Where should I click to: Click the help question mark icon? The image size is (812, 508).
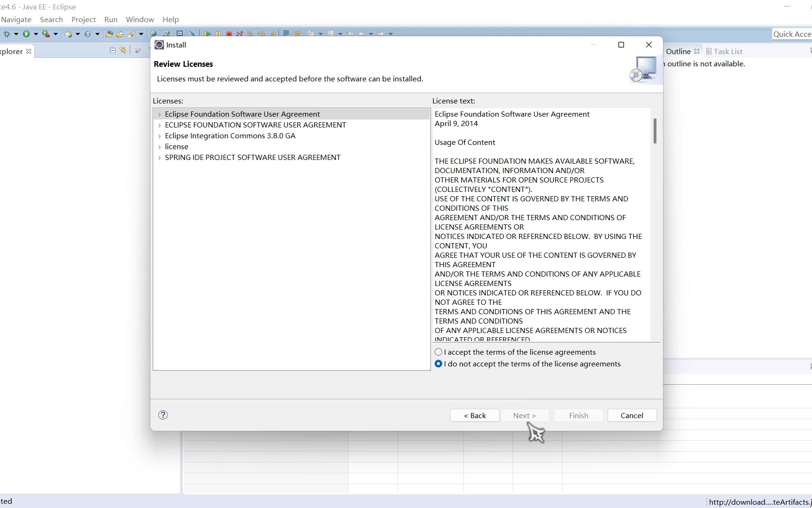(x=163, y=415)
